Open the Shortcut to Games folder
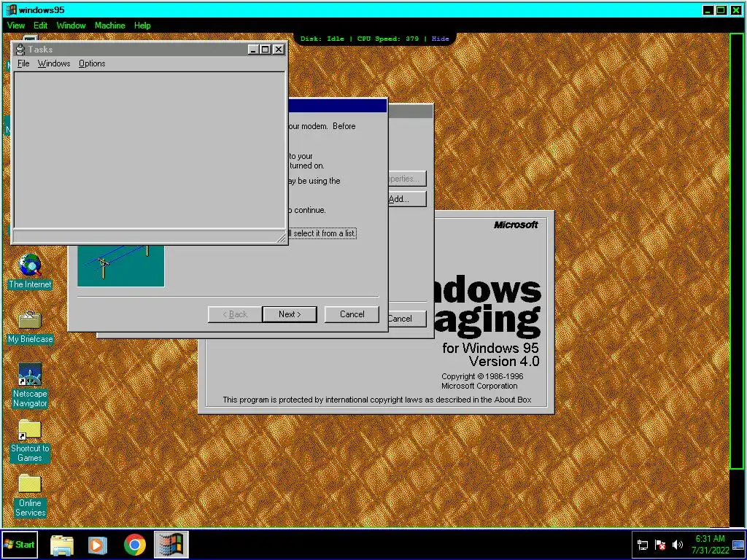 tap(30, 441)
